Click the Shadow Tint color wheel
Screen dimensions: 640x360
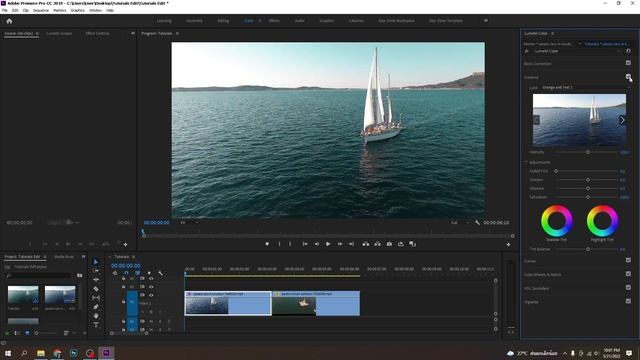(x=556, y=221)
